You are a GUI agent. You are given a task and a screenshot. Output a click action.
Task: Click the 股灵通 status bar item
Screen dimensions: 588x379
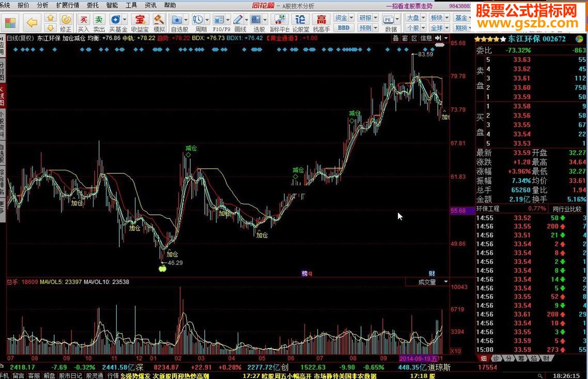pos(95,375)
